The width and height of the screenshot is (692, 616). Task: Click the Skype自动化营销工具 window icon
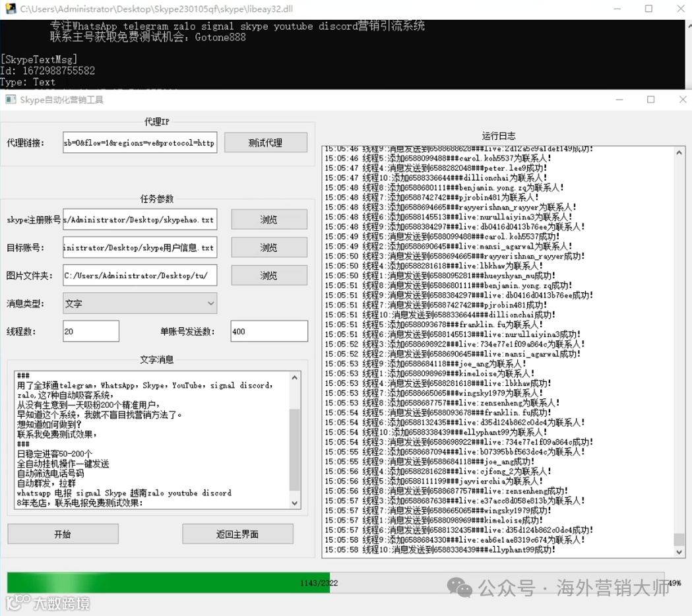[x=11, y=100]
